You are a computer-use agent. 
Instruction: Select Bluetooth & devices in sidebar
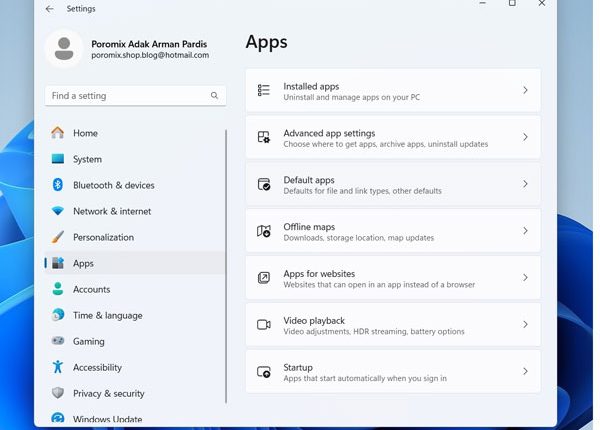click(x=134, y=185)
